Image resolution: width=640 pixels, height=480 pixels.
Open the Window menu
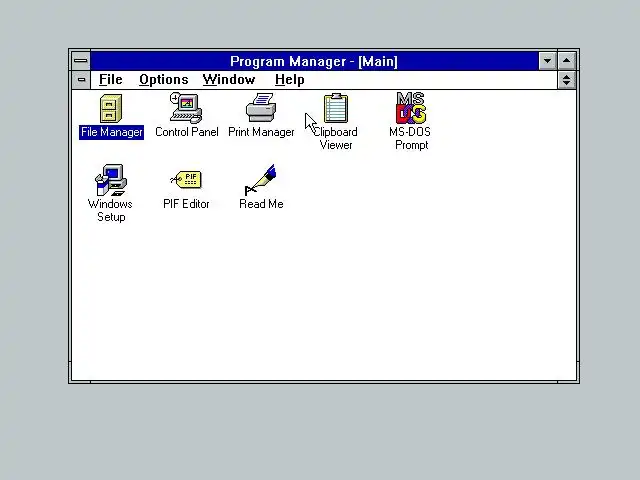(x=229, y=80)
